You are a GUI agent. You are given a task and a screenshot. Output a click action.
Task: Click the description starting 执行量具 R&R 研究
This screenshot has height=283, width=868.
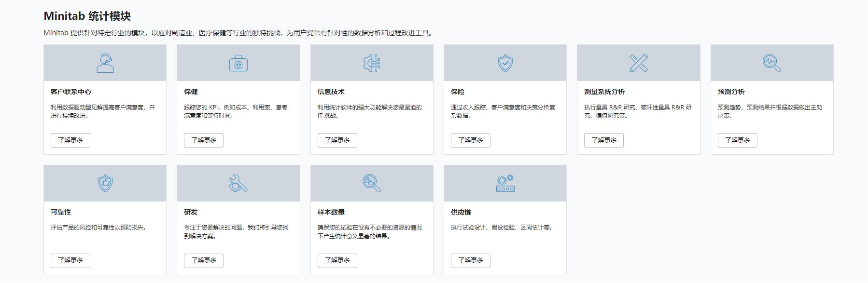point(638,111)
